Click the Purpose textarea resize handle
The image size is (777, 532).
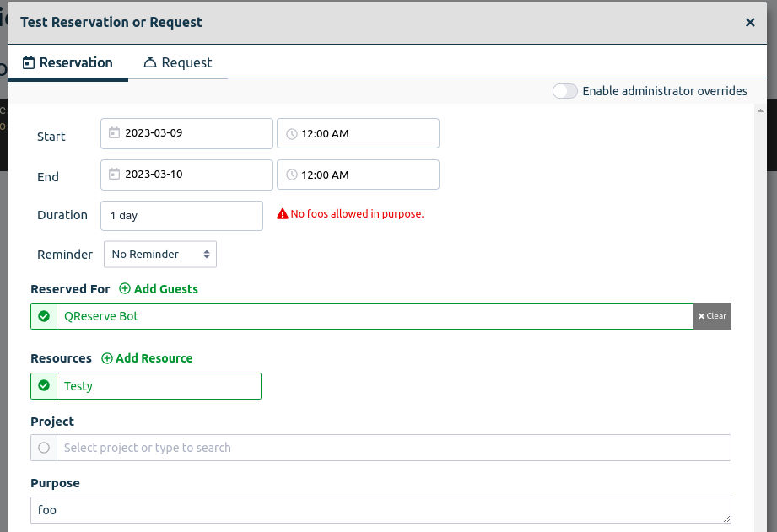(x=726, y=519)
